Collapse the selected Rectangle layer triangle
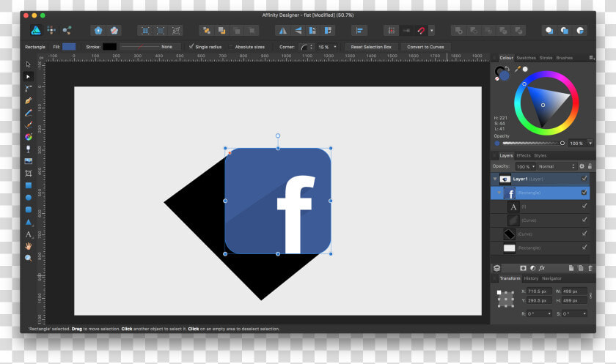The image size is (616, 364). click(499, 193)
